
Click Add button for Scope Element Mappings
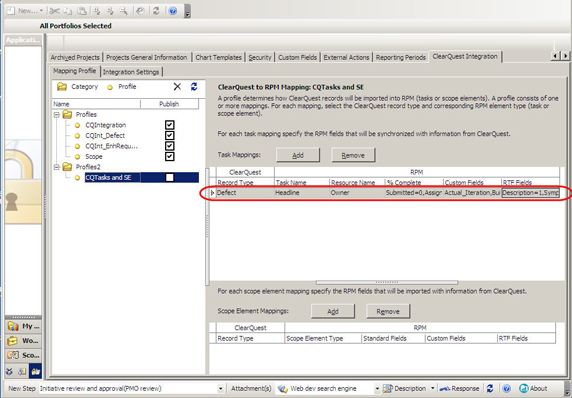(x=333, y=311)
